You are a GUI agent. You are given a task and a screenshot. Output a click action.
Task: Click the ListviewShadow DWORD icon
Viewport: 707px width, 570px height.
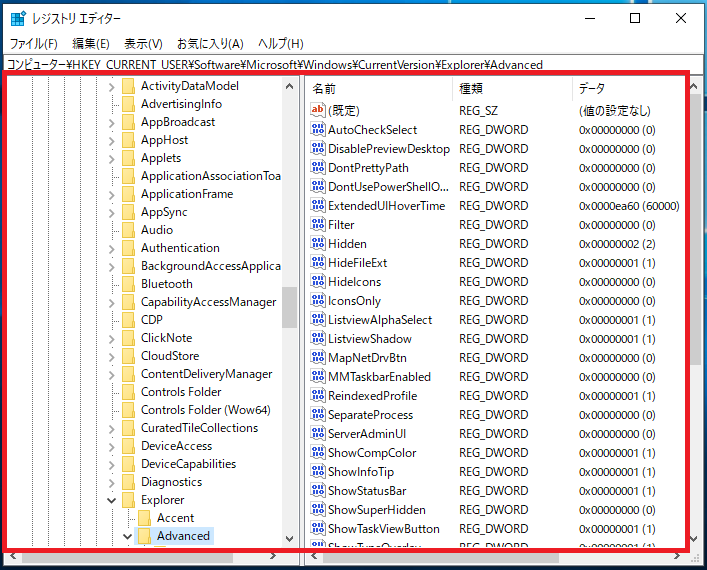pyautogui.click(x=317, y=338)
